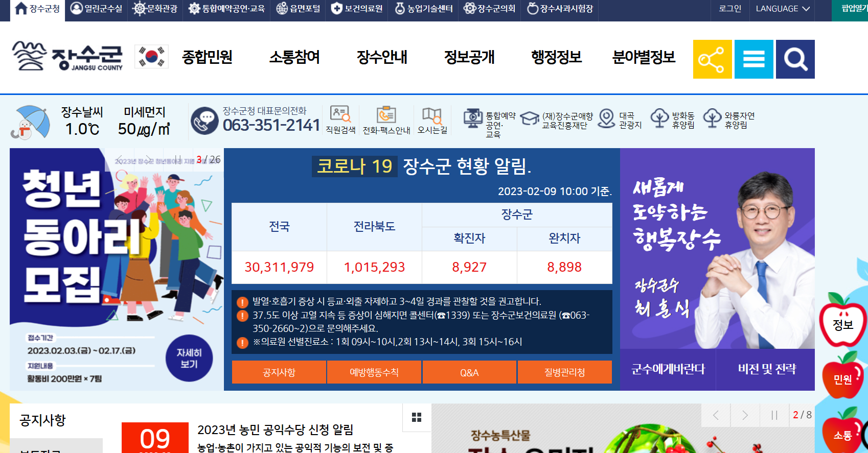This screenshot has height=453, width=868.
Task: Click the 정보 apple icon
Action: click(843, 320)
